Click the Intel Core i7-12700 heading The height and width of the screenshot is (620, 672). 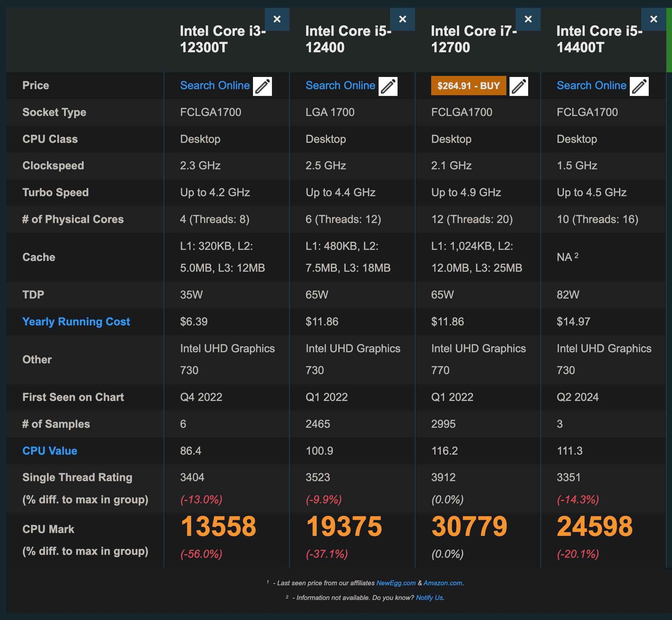click(x=474, y=39)
